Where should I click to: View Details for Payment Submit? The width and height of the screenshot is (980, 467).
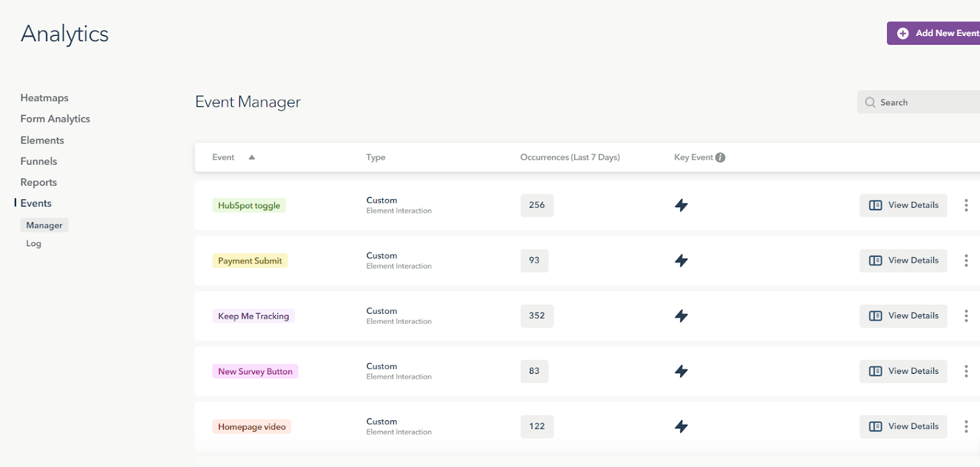(903, 260)
